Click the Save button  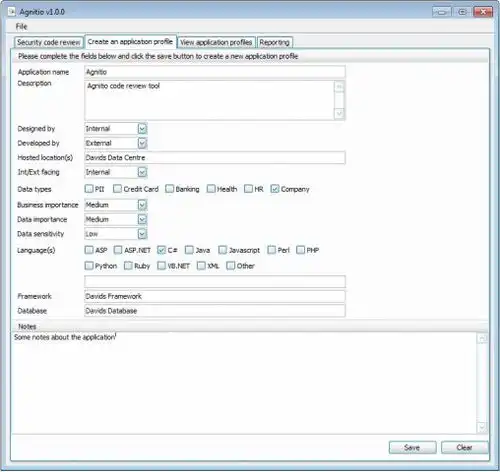(412, 447)
